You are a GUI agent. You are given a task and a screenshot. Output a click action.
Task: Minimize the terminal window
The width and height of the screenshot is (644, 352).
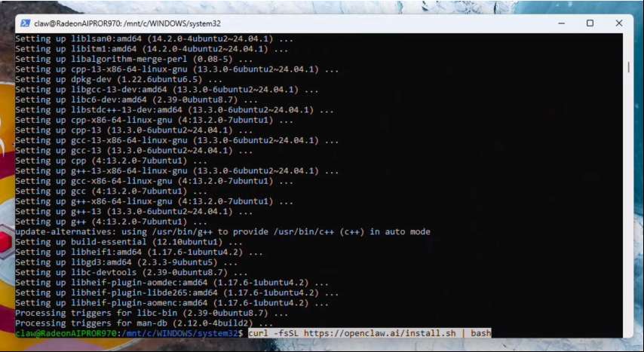[557, 23]
